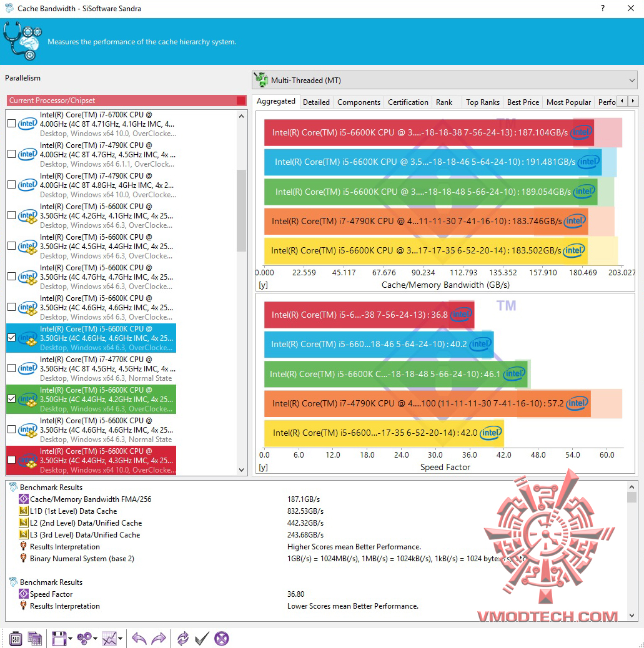The image size is (644, 648).
Task: Click the help question mark in title bar
Action: click(x=603, y=8)
